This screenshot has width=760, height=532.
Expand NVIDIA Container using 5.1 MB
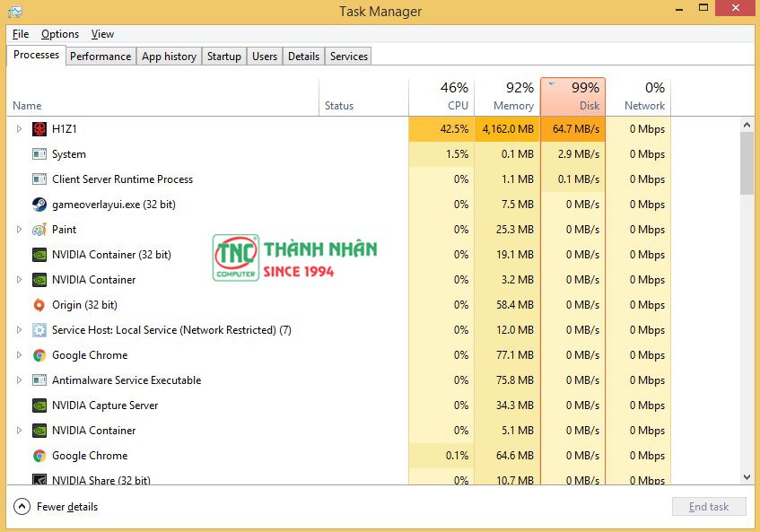pyautogui.click(x=19, y=431)
